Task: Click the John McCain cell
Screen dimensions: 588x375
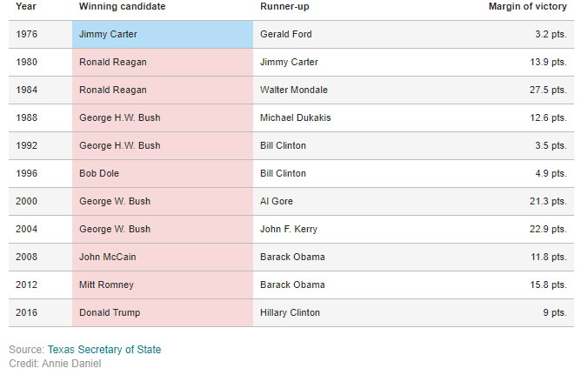Action: pyautogui.click(x=163, y=258)
